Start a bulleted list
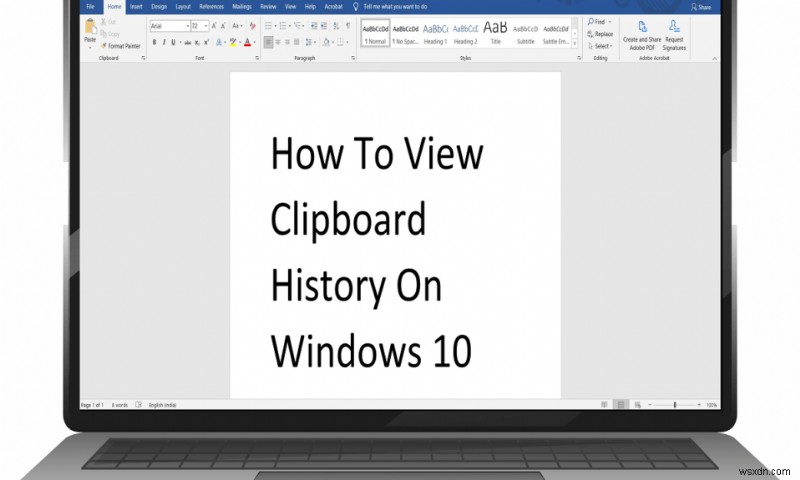This screenshot has width=800, height=480. tap(268, 26)
